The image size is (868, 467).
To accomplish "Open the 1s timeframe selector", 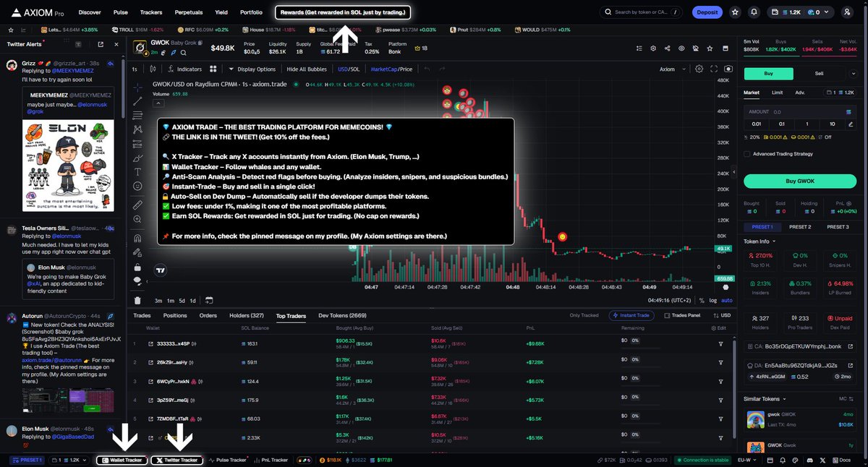I will point(135,69).
